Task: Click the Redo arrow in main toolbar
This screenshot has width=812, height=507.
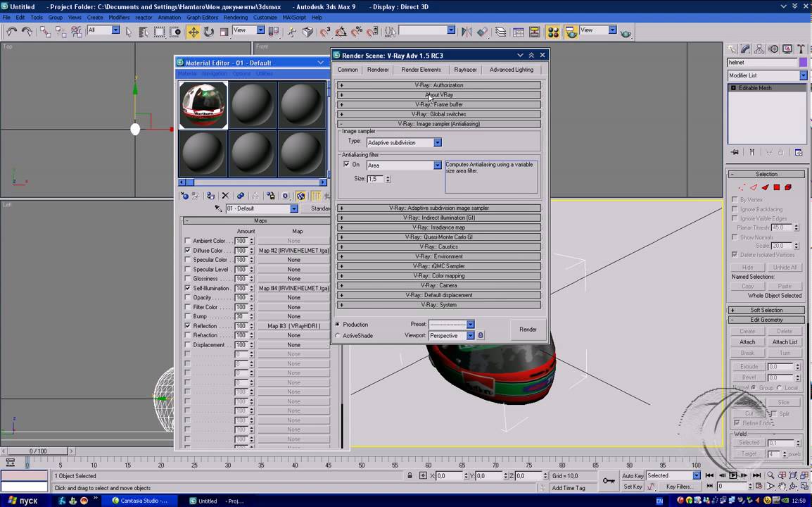Action: click(27, 32)
